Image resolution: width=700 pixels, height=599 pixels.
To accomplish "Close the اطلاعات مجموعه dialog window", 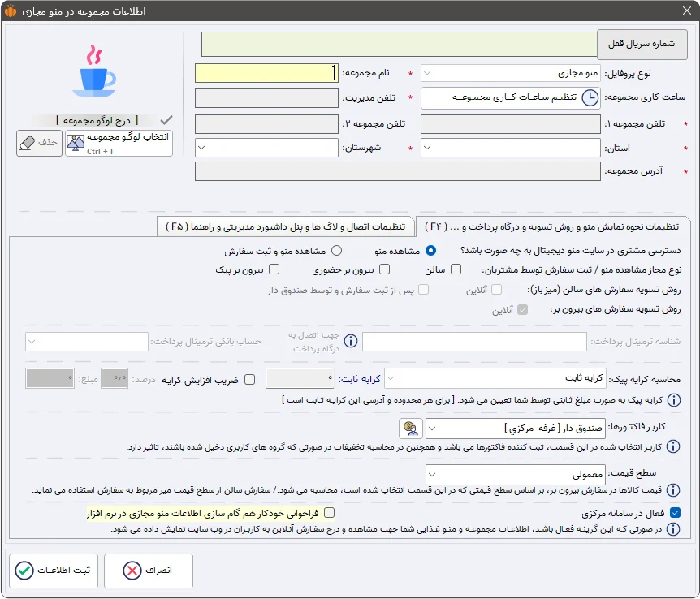I will pyautogui.click(x=687, y=11).
